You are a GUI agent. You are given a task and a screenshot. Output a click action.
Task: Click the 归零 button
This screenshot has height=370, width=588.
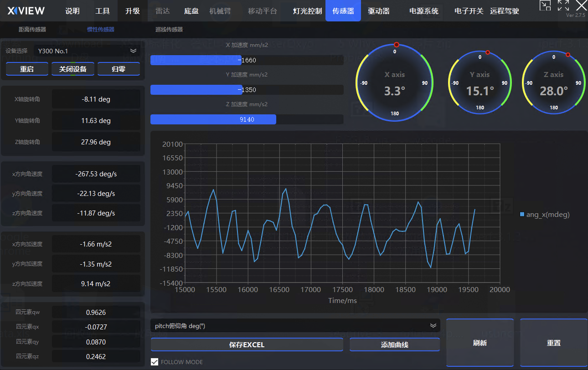(x=119, y=69)
